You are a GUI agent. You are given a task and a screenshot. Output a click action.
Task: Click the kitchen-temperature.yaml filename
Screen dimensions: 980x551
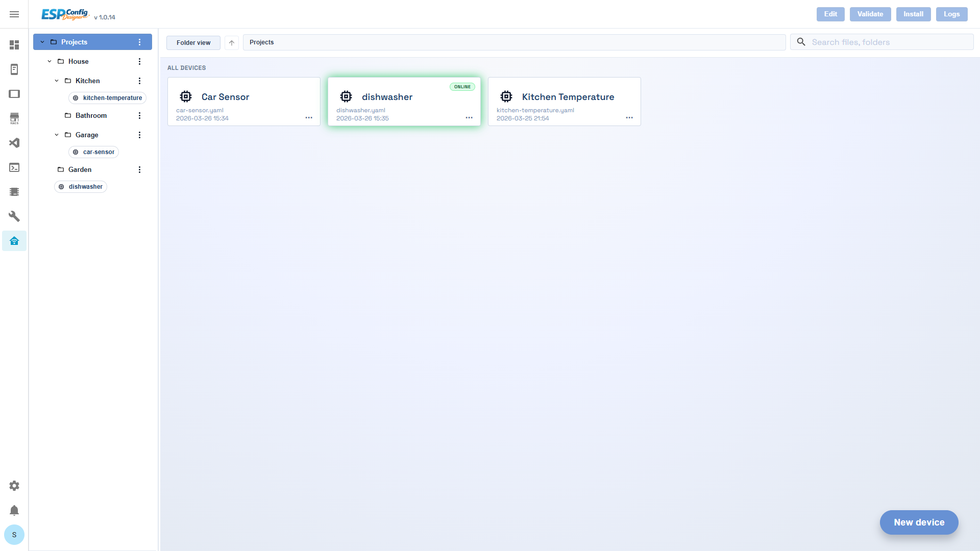coord(535,110)
